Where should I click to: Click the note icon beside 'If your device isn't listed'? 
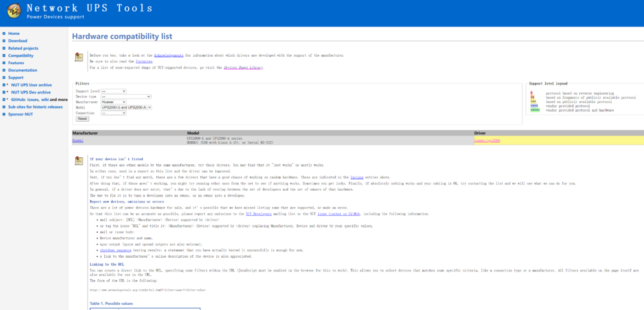click(79, 160)
